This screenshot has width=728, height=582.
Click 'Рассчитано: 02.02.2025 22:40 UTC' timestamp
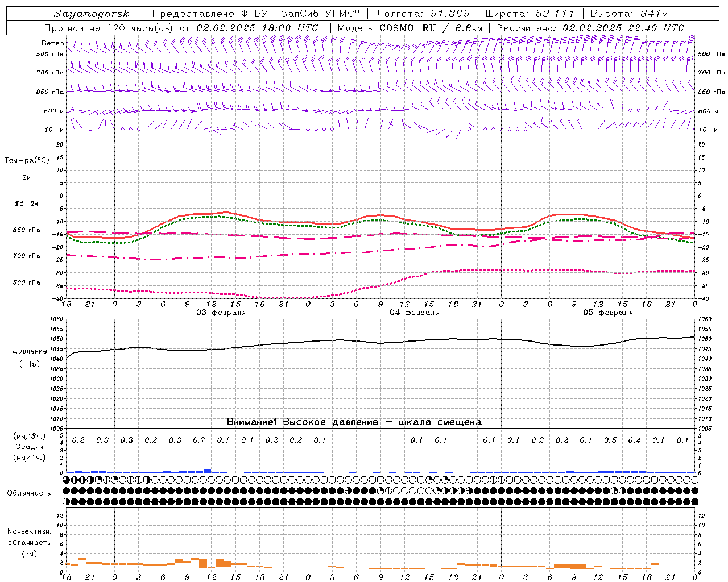[x=590, y=28]
